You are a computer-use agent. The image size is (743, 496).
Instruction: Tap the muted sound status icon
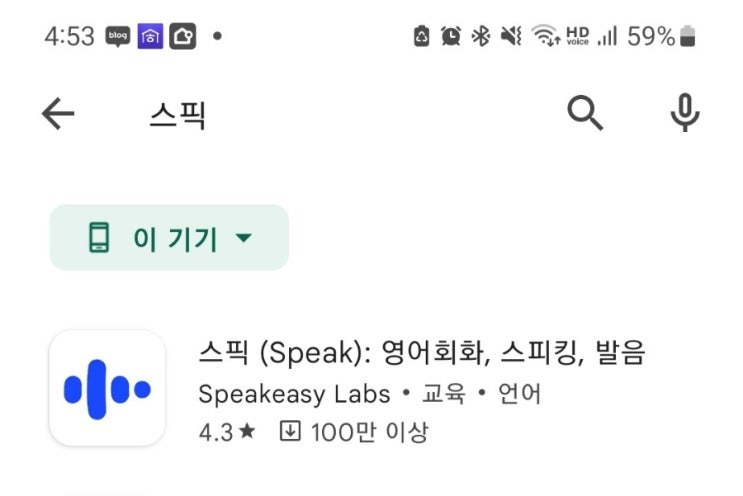pyautogui.click(x=511, y=37)
